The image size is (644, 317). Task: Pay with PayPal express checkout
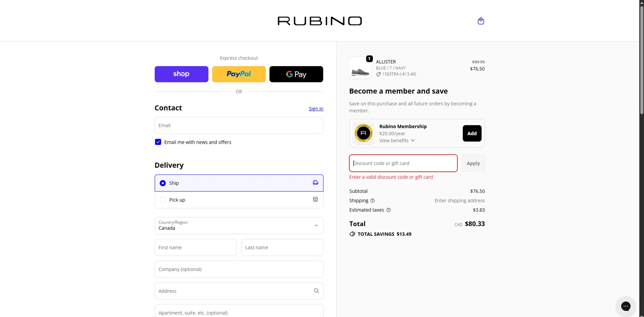click(239, 74)
